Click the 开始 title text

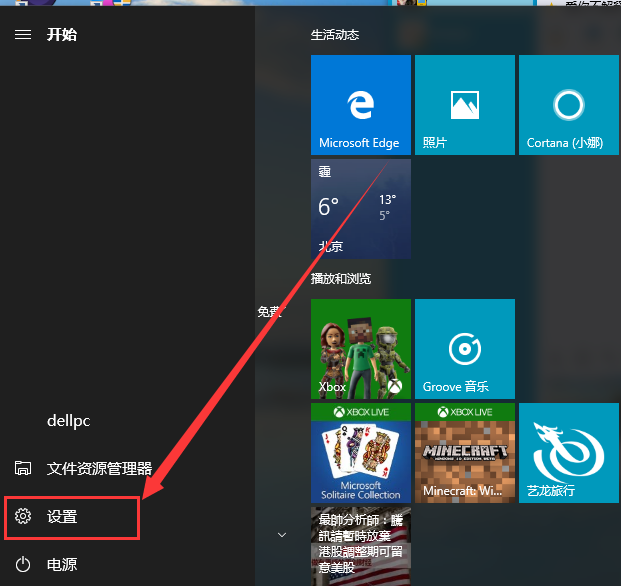tap(62, 34)
